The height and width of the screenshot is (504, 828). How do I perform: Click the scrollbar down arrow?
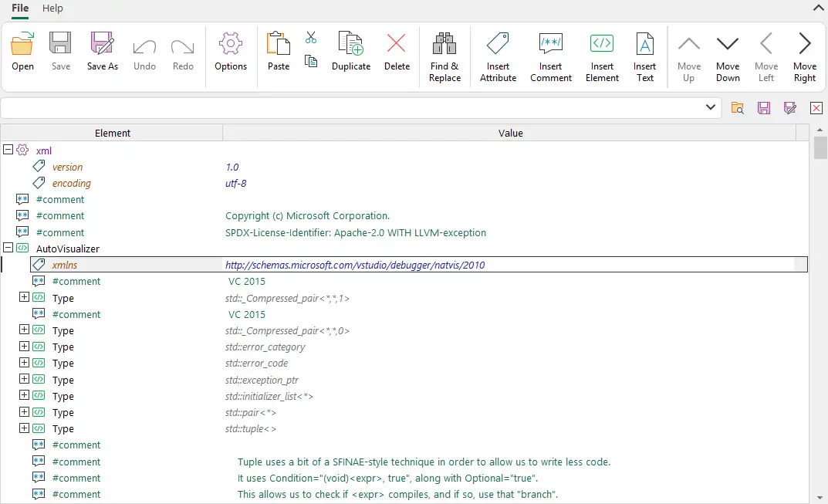tap(820, 498)
